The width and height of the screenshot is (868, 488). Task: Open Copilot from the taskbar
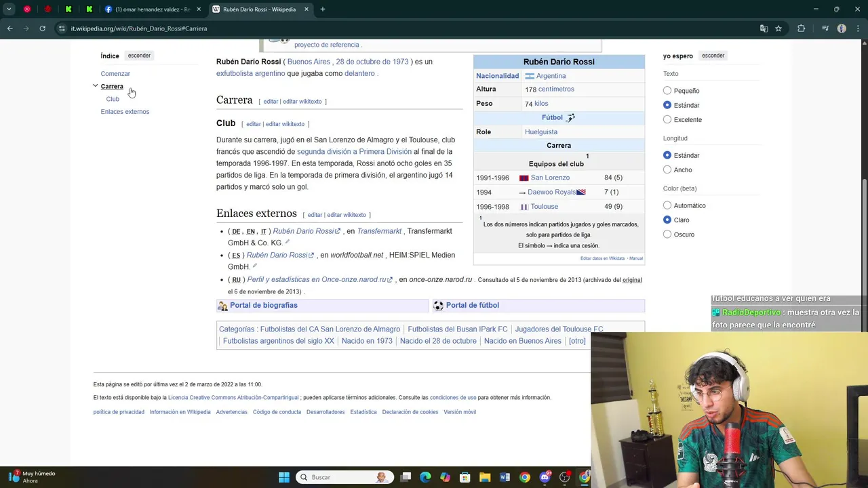[x=445, y=477]
